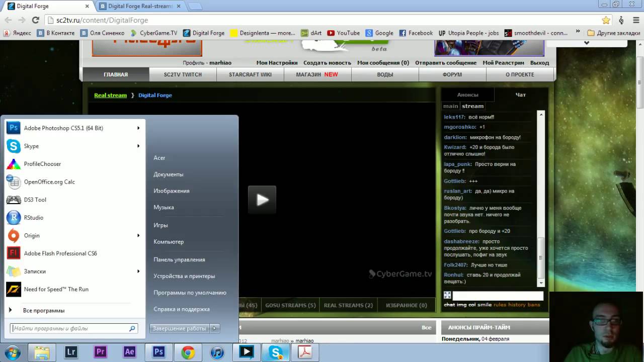Bookmark this page with the star icon
Image resolution: width=644 pixels, height=362 pixels.
606,20
